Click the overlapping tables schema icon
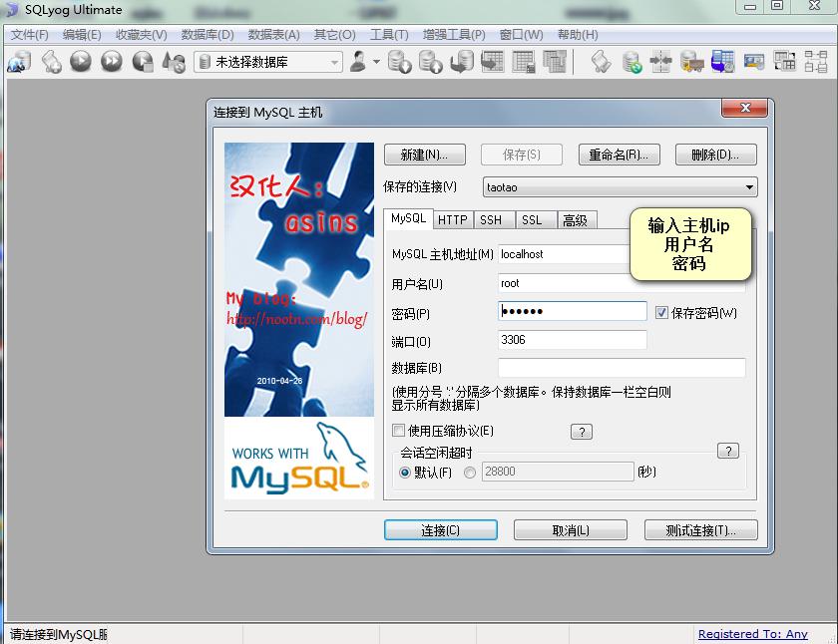Viewport: 838px width, 644px height. 555,62
